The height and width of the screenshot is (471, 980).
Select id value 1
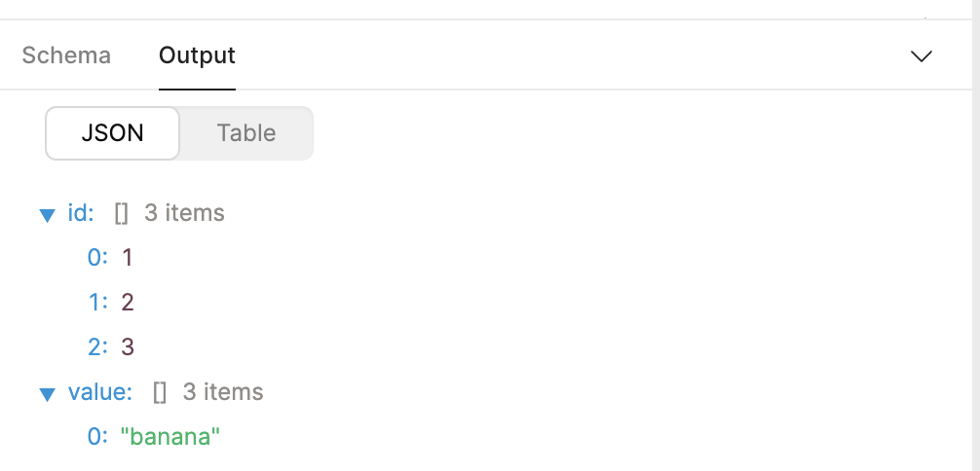click(x=127, y=258)
